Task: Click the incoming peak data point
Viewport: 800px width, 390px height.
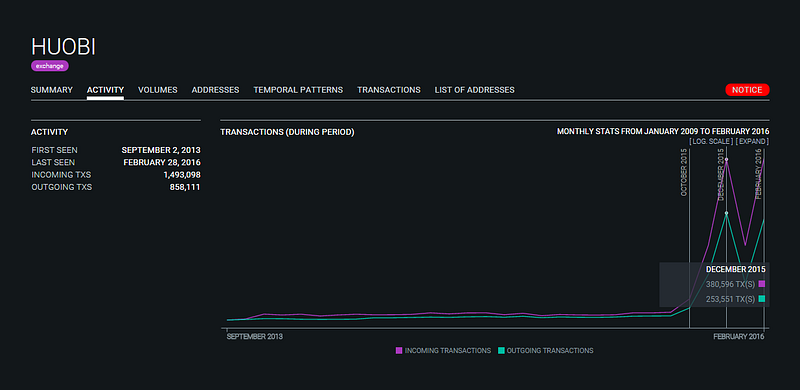Action: tap(726, 159)
